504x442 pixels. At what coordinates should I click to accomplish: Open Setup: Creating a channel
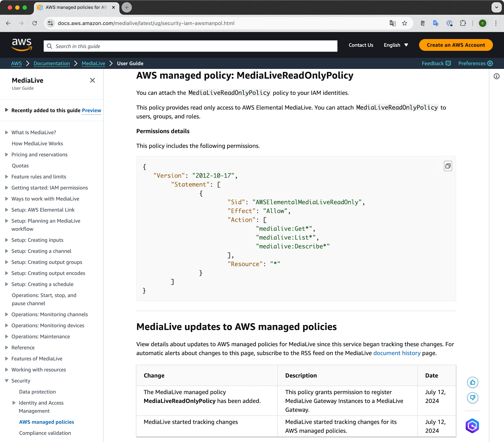click(x=41, y=251)
